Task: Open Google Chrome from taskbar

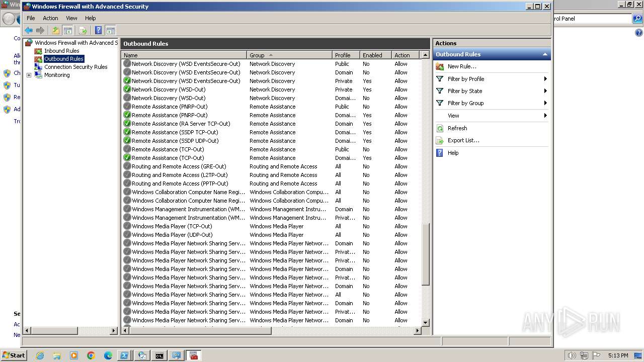Action: click(91, 355)
